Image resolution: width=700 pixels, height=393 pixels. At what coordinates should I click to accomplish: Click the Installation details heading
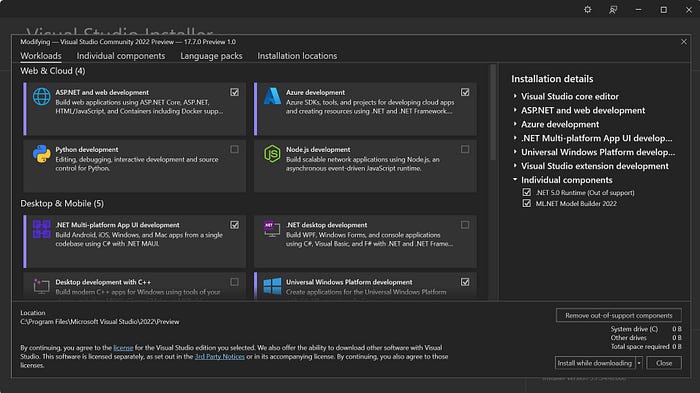point(552,79)
